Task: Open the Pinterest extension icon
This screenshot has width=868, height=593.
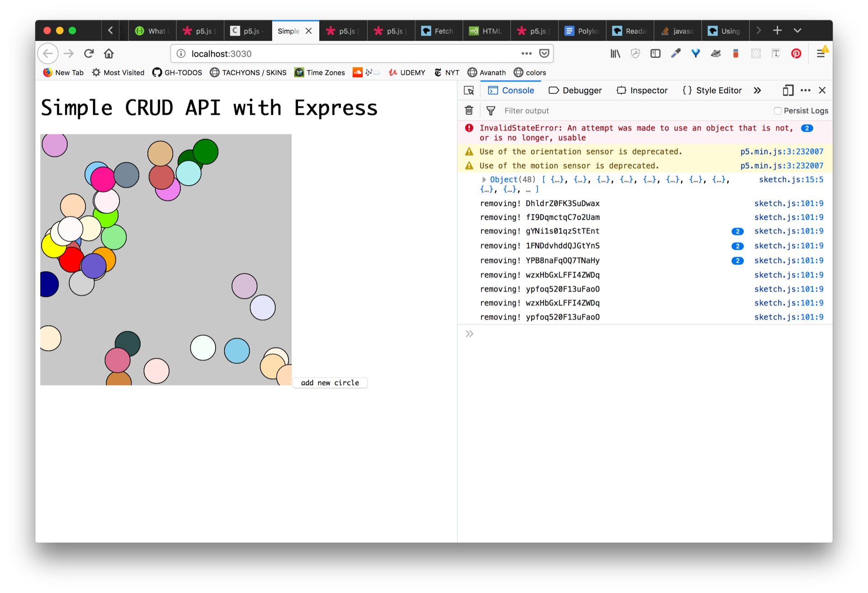Action: pos(796,54)
